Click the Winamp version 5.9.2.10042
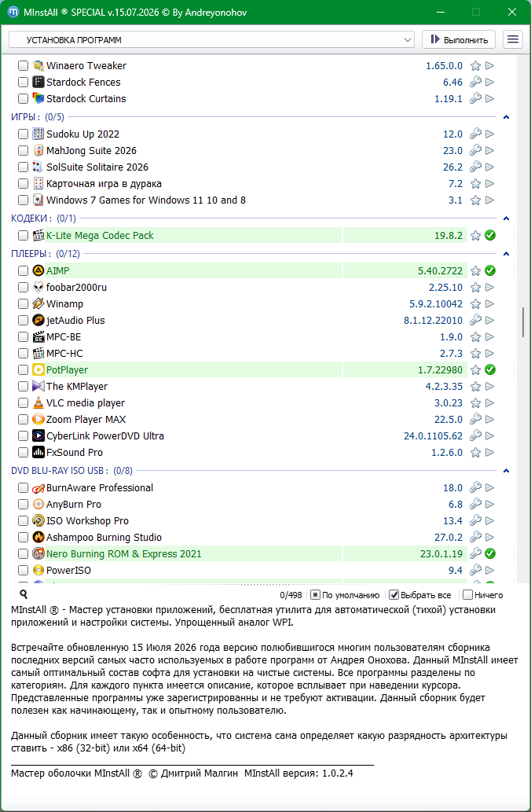This screenshot has height=812, width=531. coord(436,304)
